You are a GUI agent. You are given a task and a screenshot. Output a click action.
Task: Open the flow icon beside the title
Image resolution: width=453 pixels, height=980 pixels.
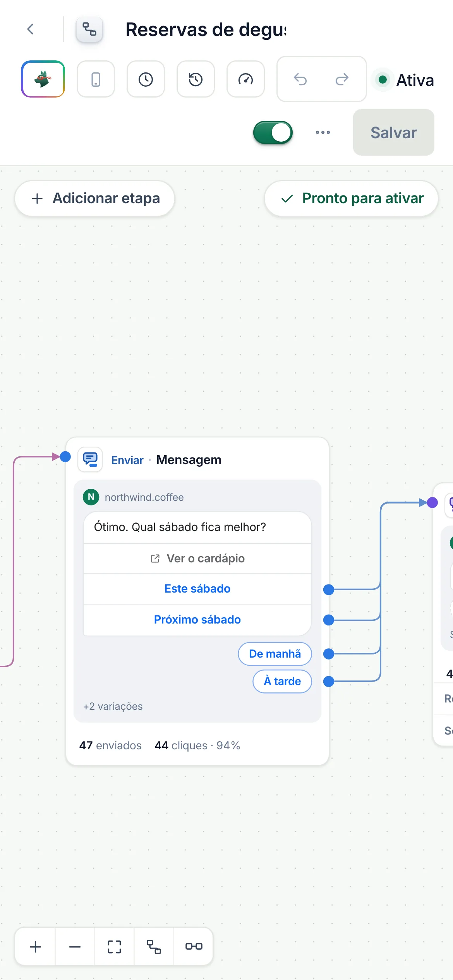point(89,29)
